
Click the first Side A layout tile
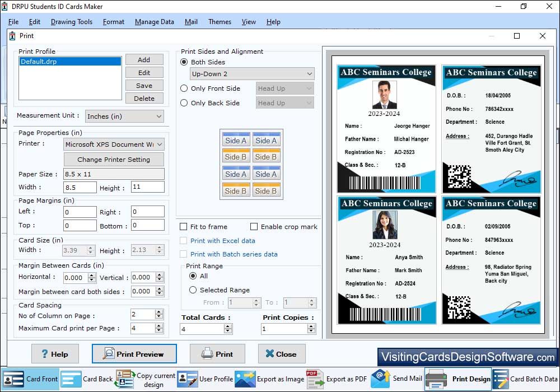coord(236,140)
